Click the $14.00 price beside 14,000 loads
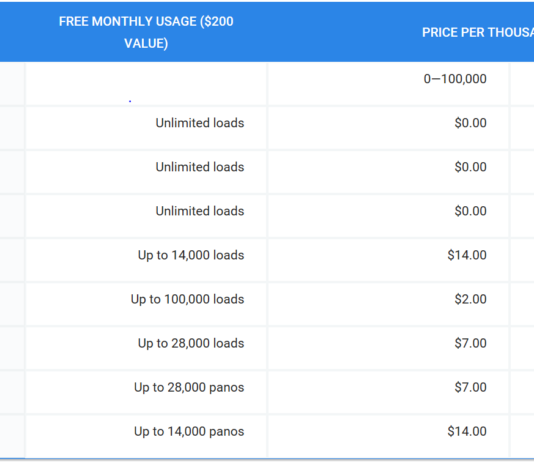This screenshot has height=462, width=534. [x=388, y=260]
